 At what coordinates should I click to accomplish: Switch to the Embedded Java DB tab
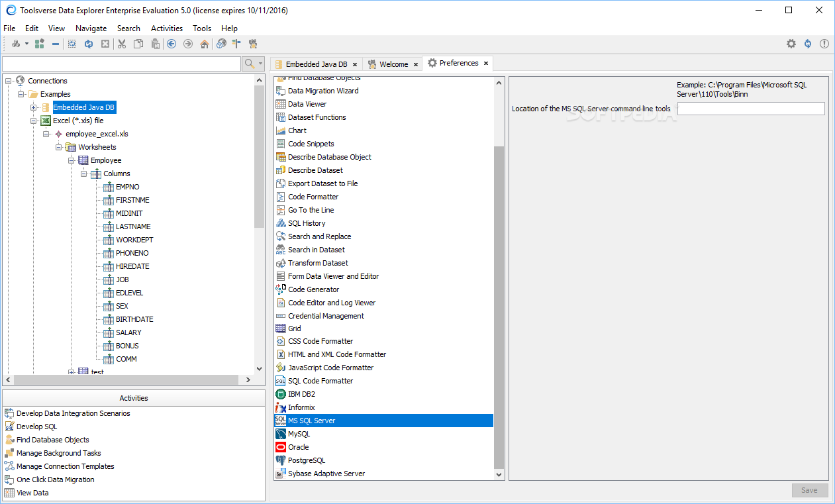pyautogui.click(x=316, y=64)
